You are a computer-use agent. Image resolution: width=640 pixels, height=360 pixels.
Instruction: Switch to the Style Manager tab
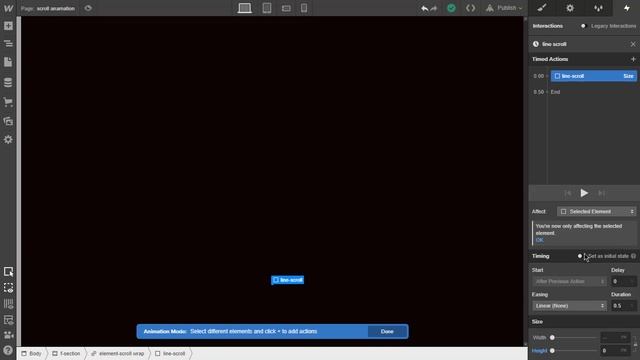598,8
